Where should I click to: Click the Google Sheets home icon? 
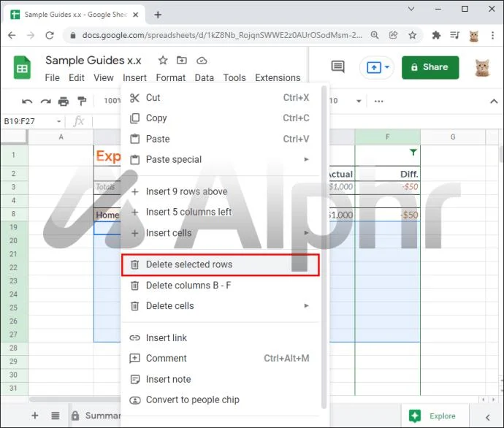[22, 67]
